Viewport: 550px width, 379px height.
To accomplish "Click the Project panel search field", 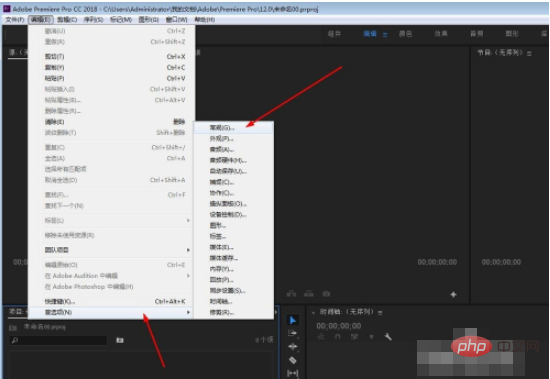I will pos(58,340).
